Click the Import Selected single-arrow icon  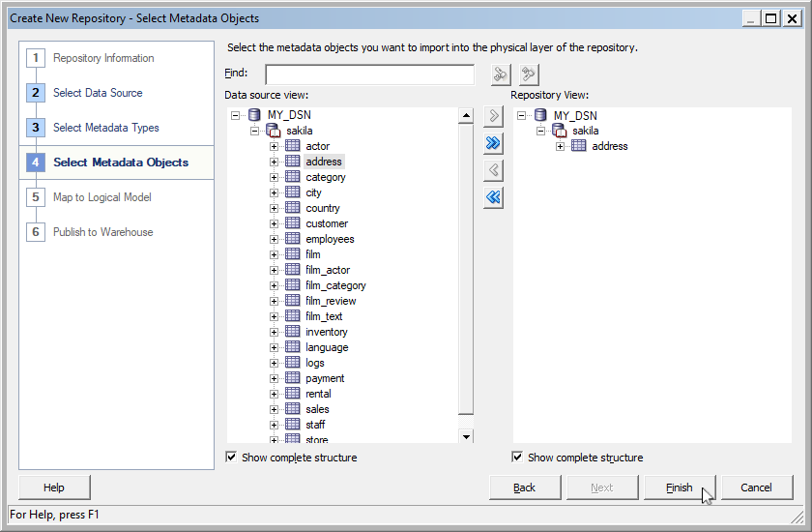point(493,116)
